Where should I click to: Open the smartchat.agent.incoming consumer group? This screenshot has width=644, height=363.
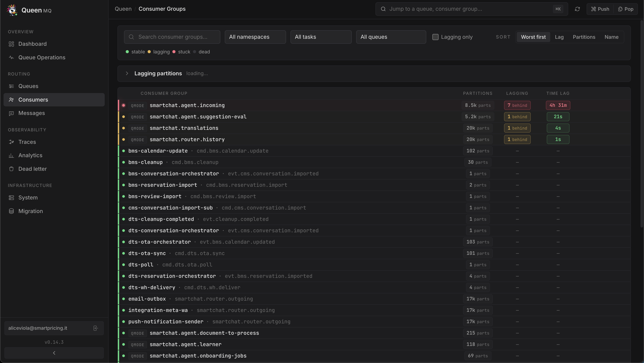[374, 106]
